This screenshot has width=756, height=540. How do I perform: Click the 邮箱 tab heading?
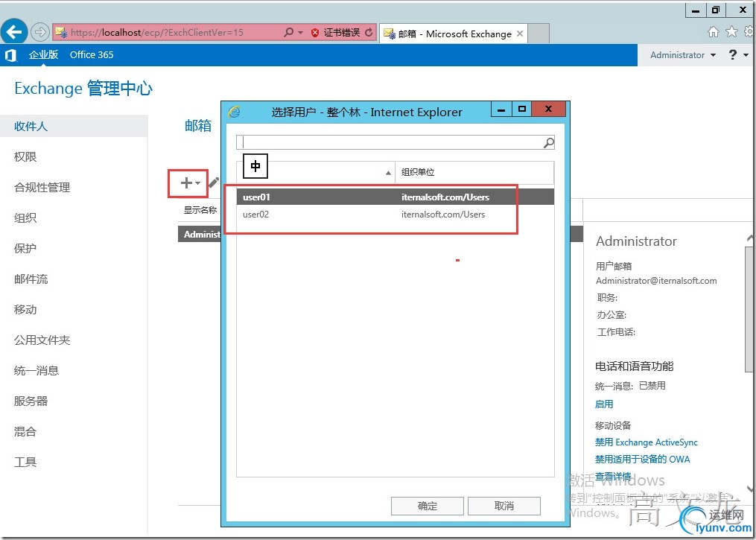pos(198,125)
